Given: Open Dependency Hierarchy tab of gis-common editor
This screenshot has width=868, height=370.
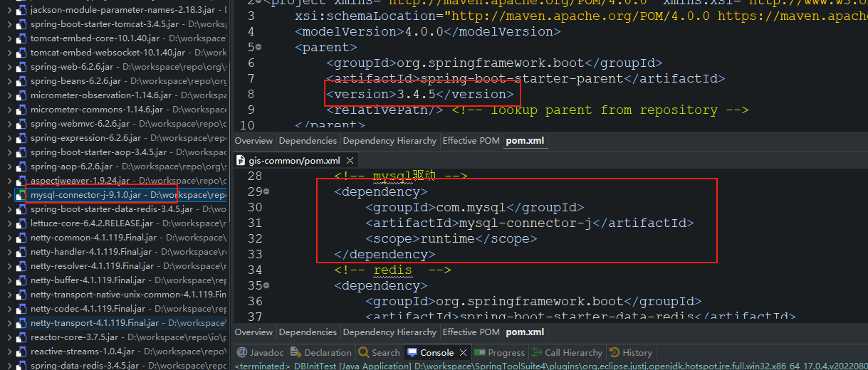Looking at the screenshot, I should [x=389, y=332].
